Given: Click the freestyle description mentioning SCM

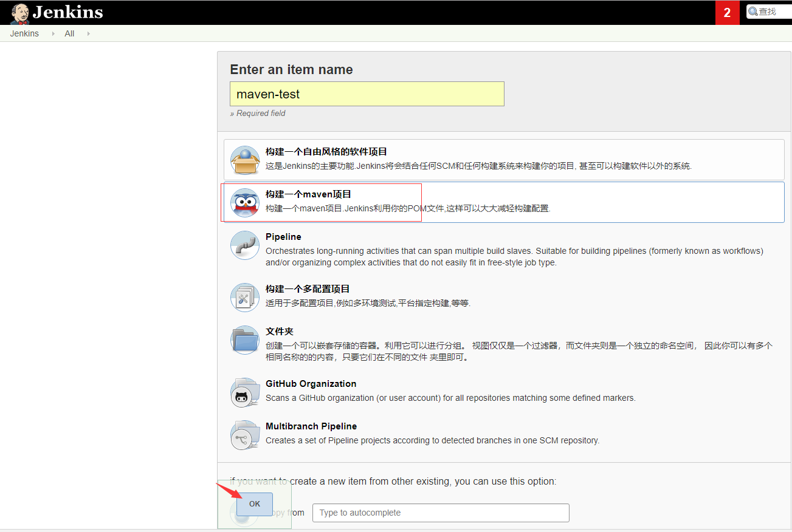Looking at the screenshot, I should click(479, 166).
